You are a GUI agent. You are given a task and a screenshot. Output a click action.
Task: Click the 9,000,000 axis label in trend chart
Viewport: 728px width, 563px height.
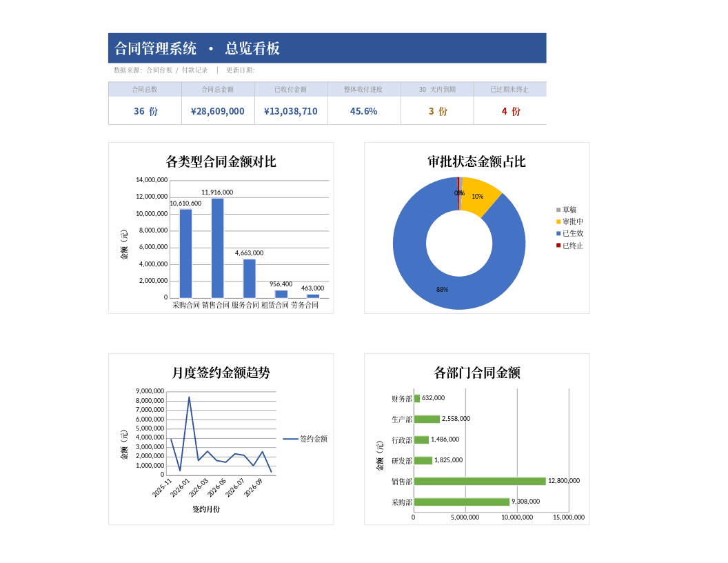click(x=150, y=391)
